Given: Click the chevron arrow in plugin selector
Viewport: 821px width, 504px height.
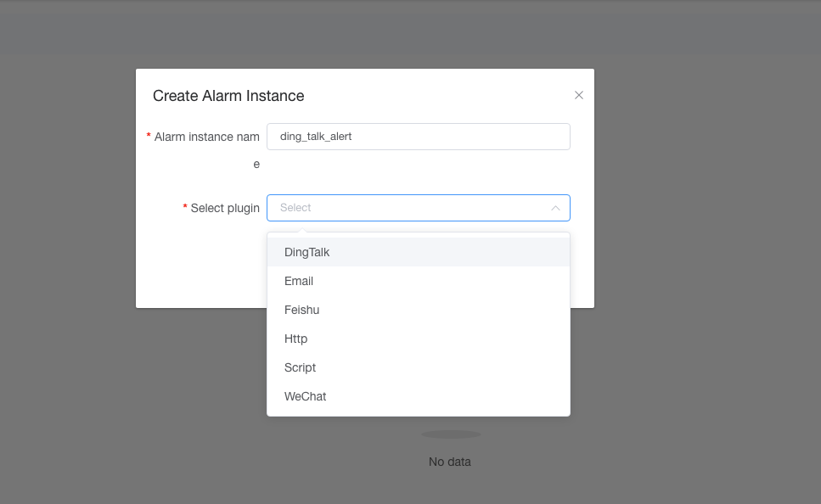Looking at the screenshot, I should pyautogui.click(x=555, y=208).
